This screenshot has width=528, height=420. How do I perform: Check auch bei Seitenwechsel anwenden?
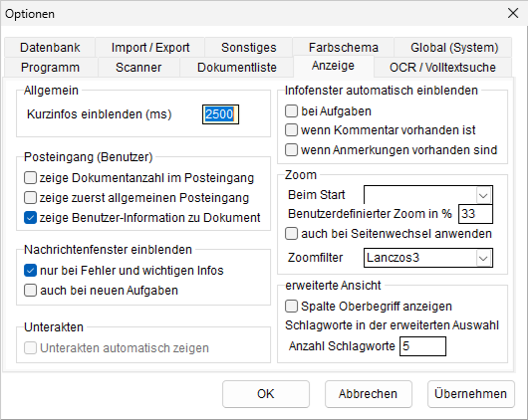pyautogui.click(x=291, y=233)
